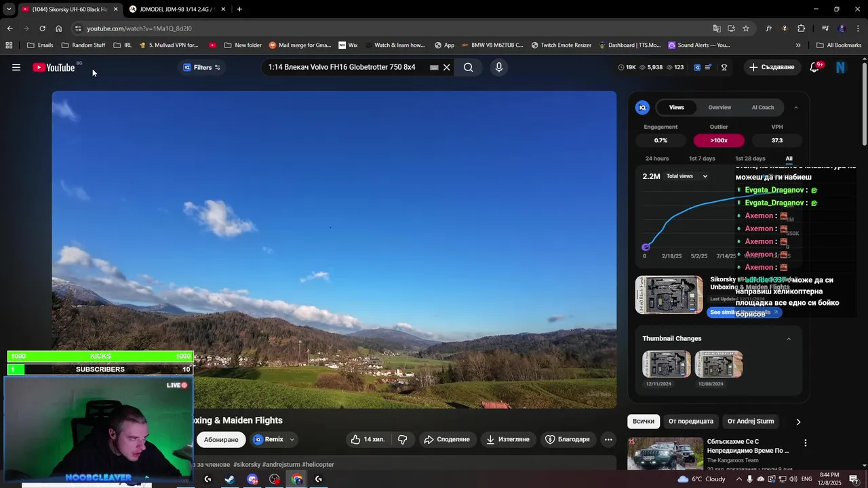Open the thumbnail dated 12/11/2024
Viewport: 868px width, 488px height.
click(667, 365)
